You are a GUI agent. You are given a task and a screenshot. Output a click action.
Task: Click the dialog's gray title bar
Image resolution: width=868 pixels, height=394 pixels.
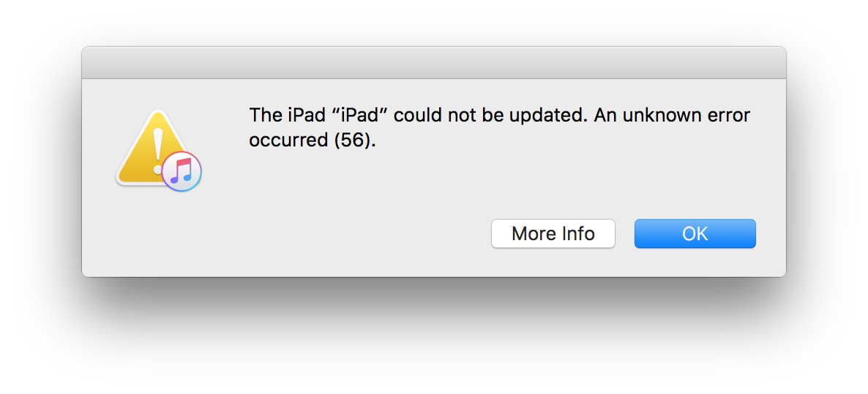(433, 63)
